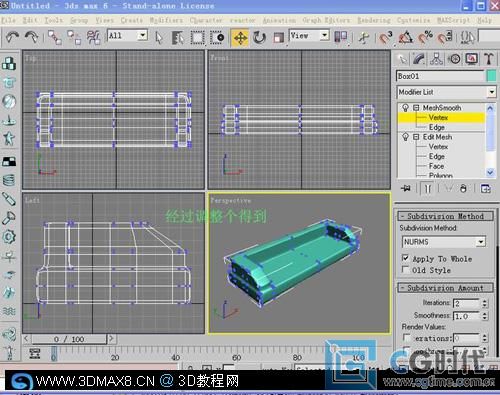Image resolution: width=500 pixels, height=395 pixels.
Task: Click Remove Modifier trash can icon
Action: [463, 189]
